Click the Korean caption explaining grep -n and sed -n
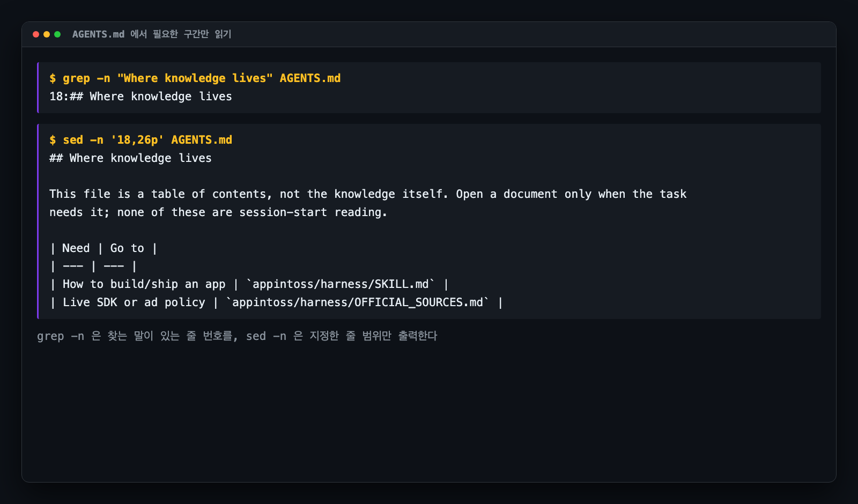This screenshot has height=504, width=858. coord(237,336)
